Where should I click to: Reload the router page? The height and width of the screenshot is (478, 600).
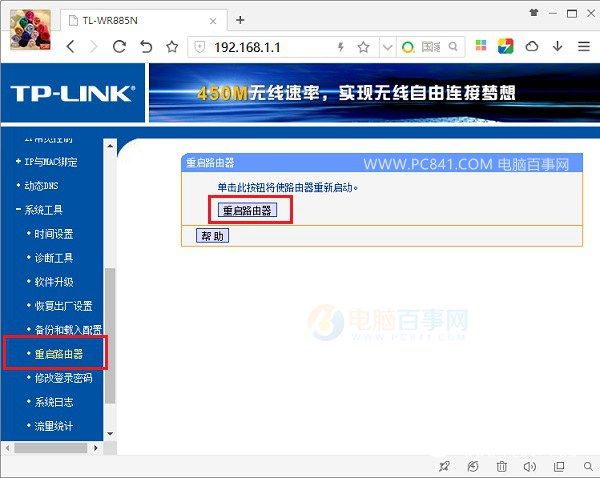coord(120,46)
